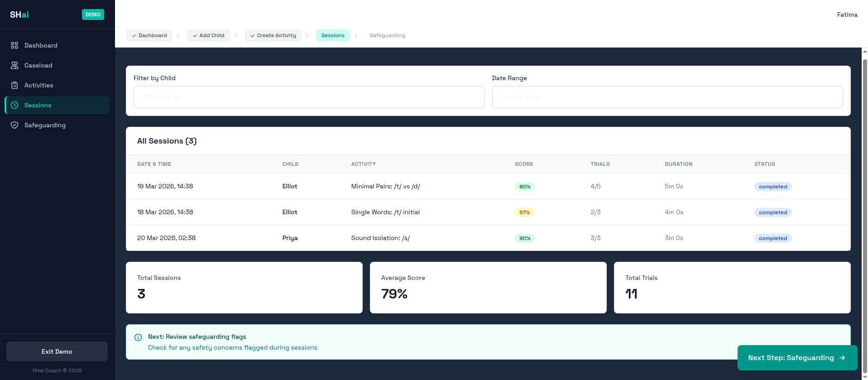Click Next Step: Safeguarding button
Viewport: 868px width, 380px height.
[x=797, y=358]
